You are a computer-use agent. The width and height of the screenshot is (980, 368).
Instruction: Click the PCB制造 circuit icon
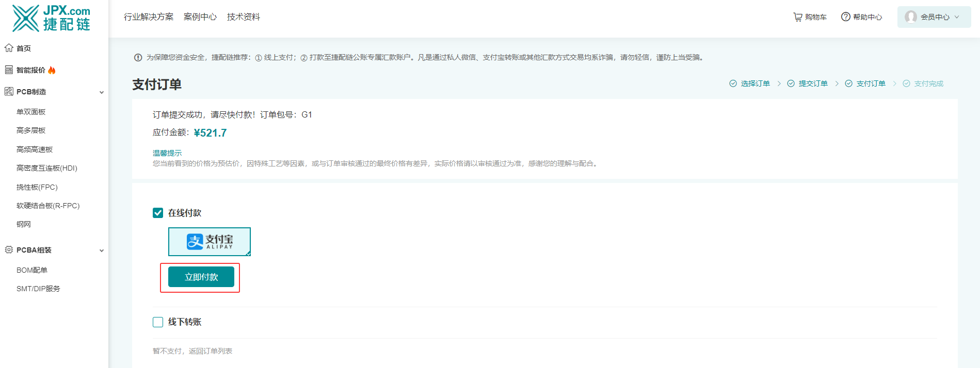pos(9,92)
